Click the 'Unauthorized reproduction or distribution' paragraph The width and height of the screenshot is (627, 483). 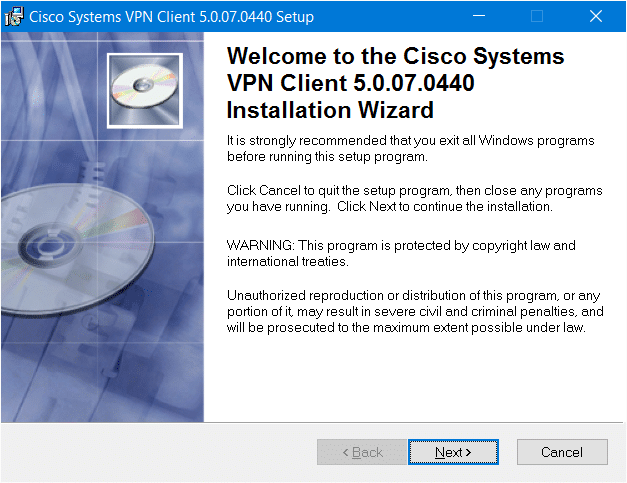coord(414,310)
